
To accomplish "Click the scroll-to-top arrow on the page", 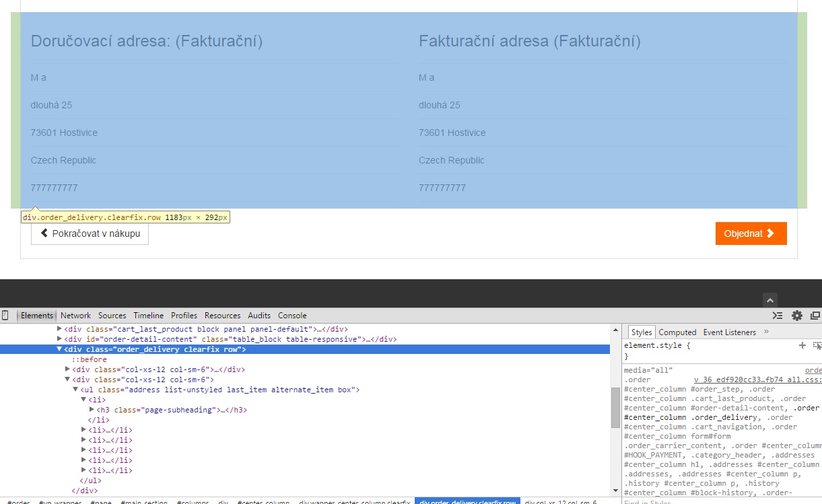I will [x=771, y=301].
